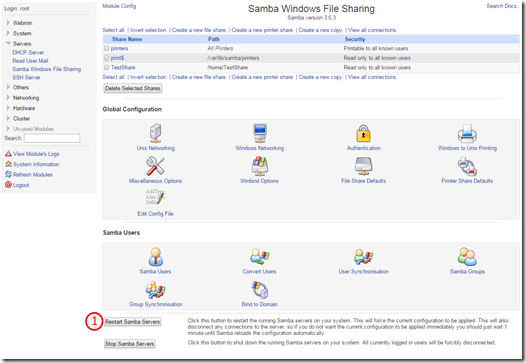Open the Group Synchronisation icon
Screen dimensions: 526x363
point(155,290)
